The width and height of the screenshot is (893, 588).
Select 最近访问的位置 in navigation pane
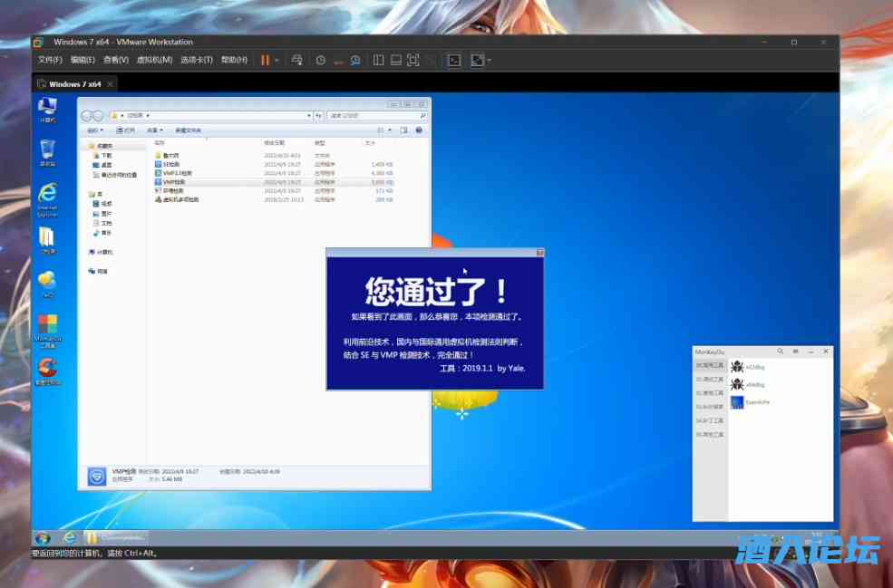pos(115,176)
